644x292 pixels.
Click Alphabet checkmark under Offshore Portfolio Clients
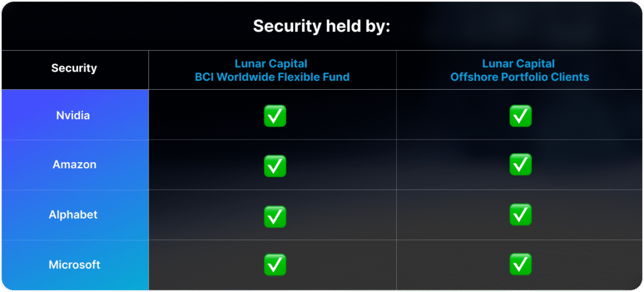tap(520, 215)
